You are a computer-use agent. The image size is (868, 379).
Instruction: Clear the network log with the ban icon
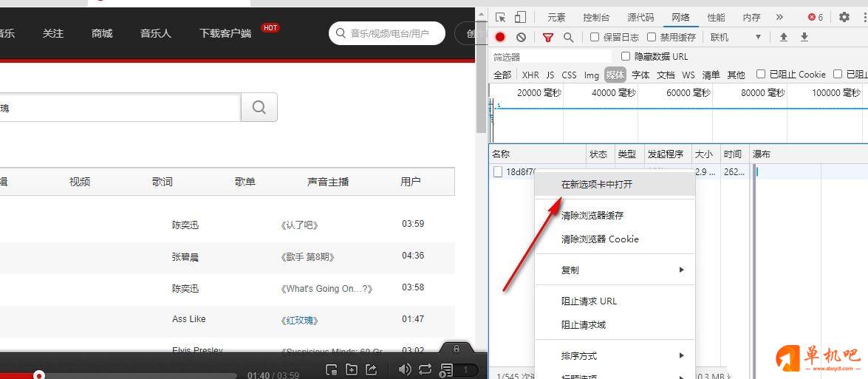tap(521, 37)
